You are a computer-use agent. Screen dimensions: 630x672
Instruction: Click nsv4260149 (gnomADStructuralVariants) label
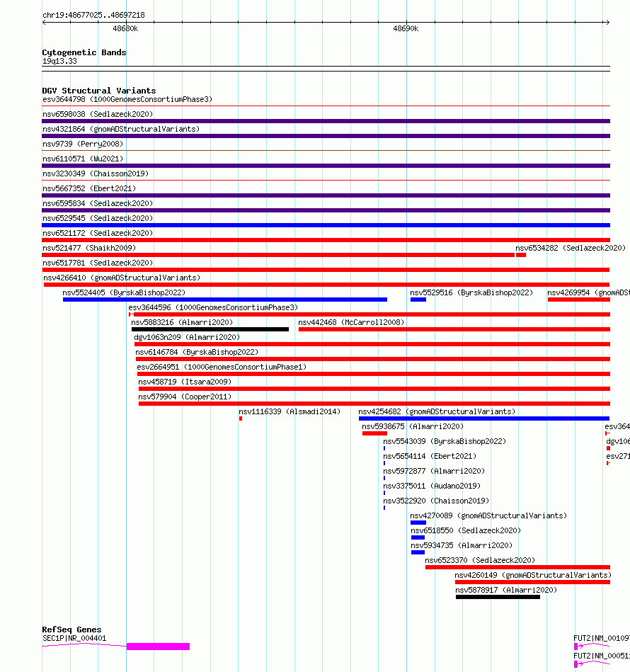point(533,575)
